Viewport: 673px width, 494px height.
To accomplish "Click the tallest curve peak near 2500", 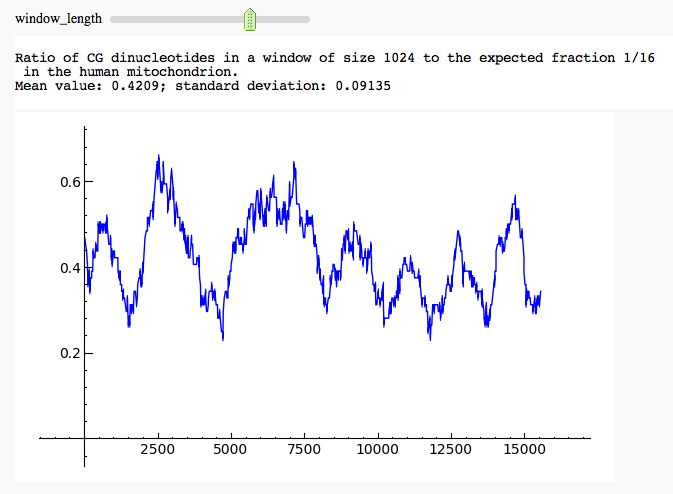I will point(158,156).
